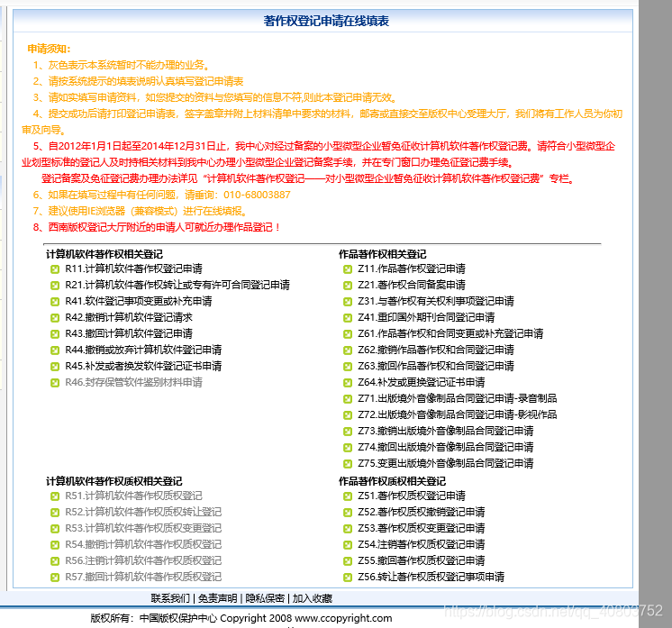
Task: Select Z21.著作权合同备案申请
Action: (412, 285)
